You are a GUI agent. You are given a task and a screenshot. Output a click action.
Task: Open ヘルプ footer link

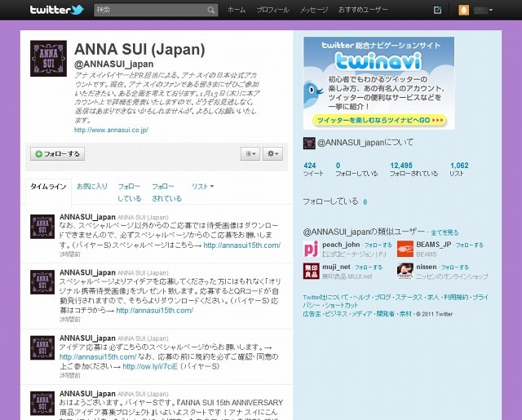(361, 297)
